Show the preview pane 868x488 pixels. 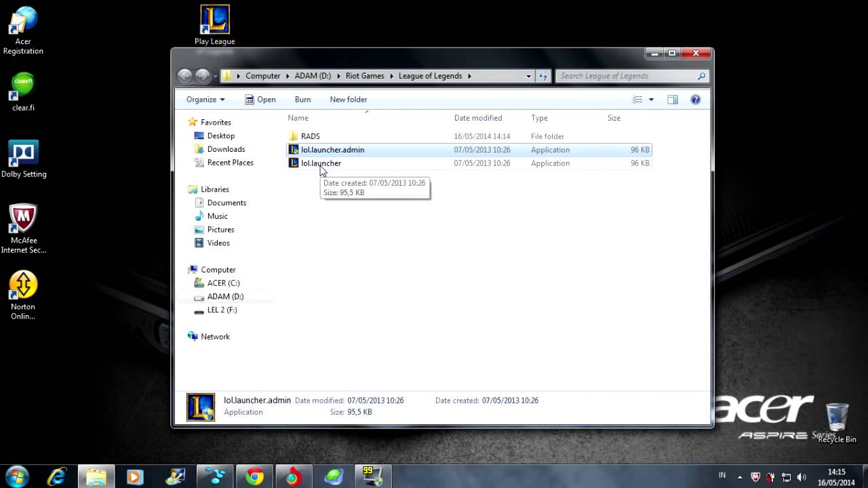click(x=673, y=100)
